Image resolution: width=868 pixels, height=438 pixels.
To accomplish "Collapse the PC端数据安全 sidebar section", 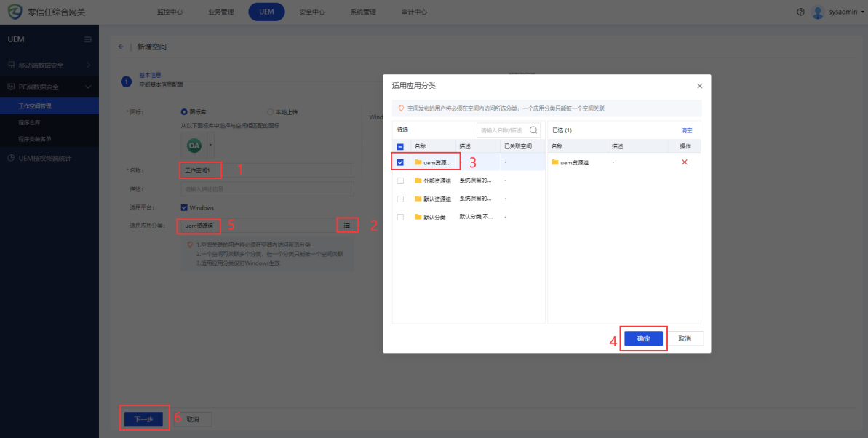I will [49, 87].
